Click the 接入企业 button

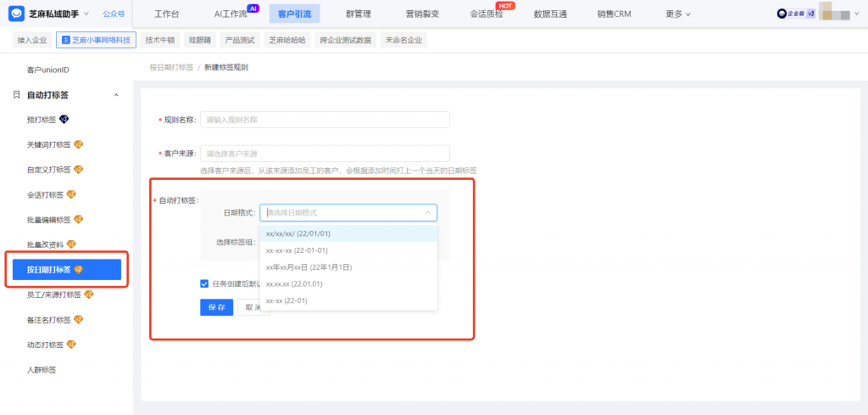click(x=32, y=40)
